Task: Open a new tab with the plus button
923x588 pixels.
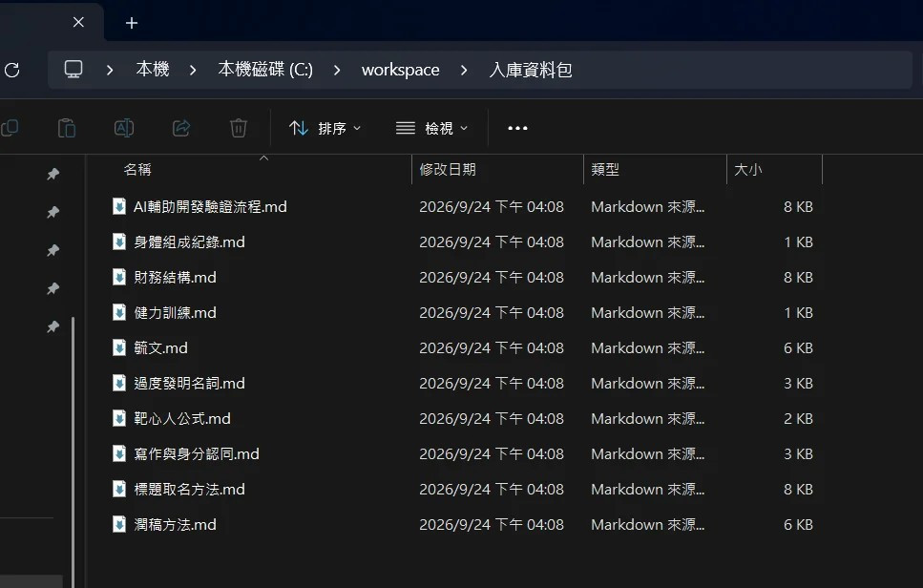Action: [x=132, y=23]
